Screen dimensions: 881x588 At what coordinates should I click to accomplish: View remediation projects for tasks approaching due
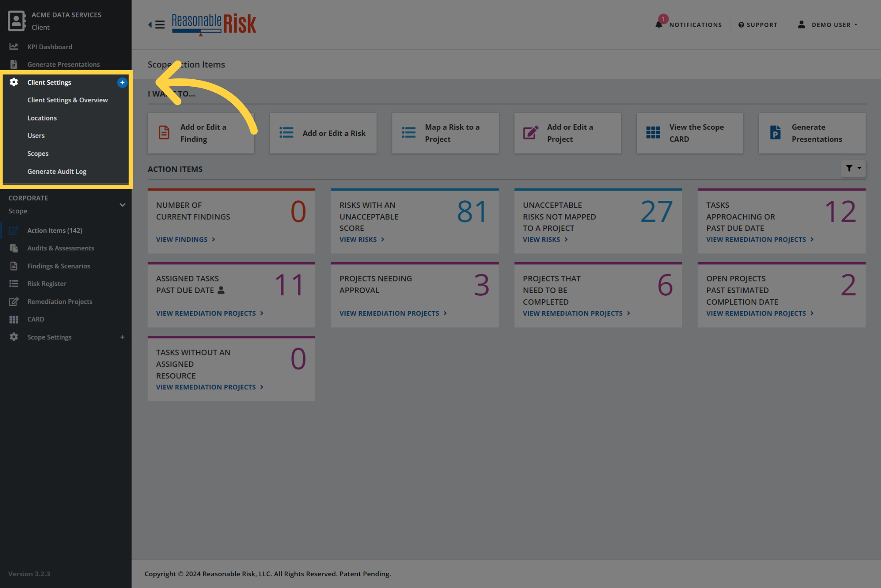click(760, 240)
